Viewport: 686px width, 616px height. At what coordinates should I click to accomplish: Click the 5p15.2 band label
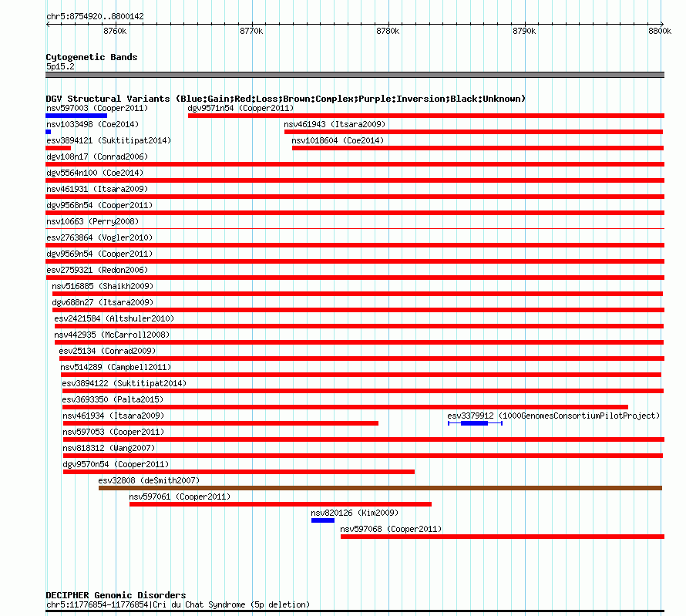coord(60,66)
